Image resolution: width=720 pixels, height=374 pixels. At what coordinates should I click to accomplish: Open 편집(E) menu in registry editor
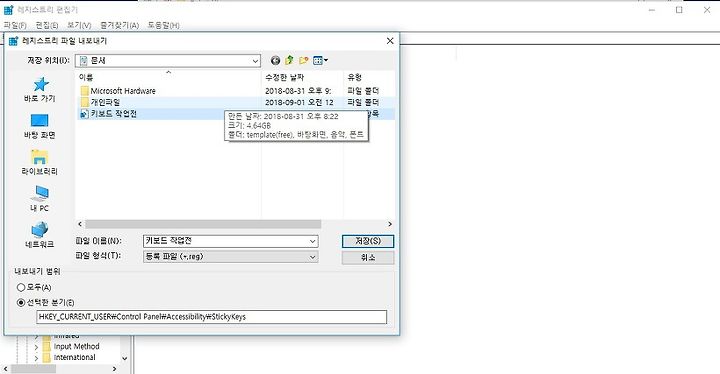point(47,25)
